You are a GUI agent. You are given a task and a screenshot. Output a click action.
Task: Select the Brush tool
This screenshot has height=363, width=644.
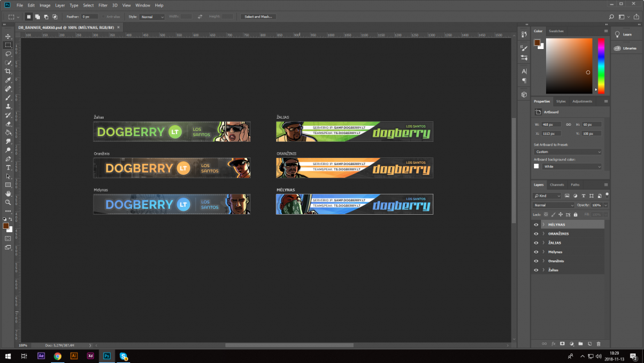8,97
